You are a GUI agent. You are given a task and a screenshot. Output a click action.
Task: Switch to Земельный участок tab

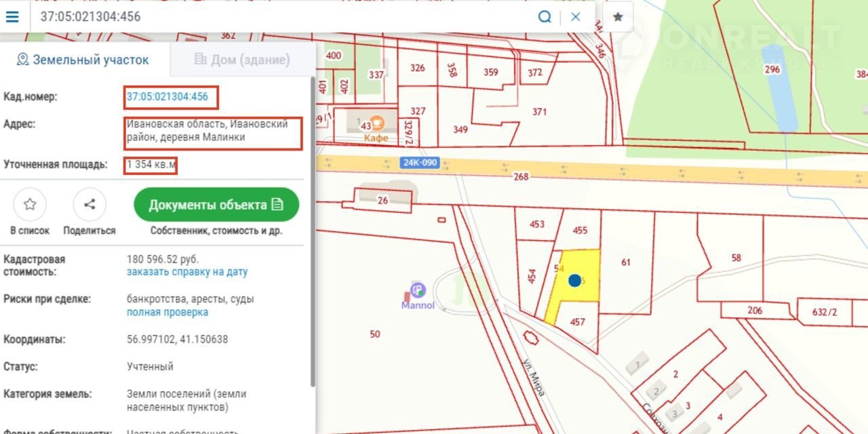[x=83, y=60]
